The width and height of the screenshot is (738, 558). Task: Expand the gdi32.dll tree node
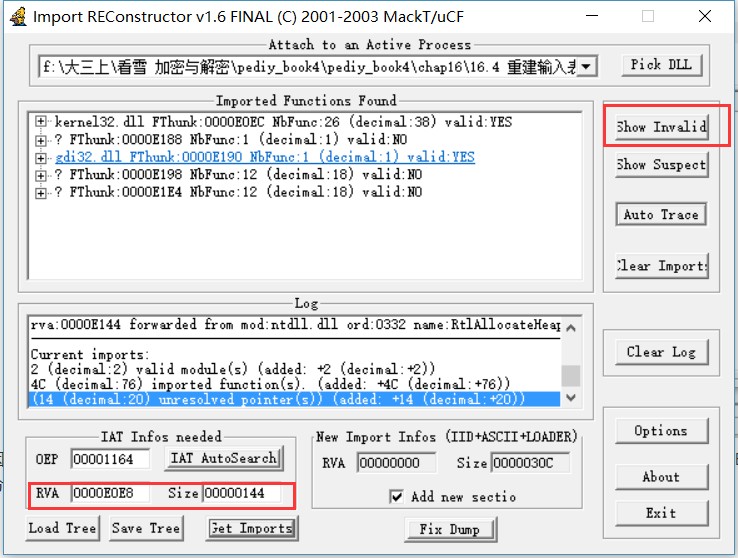pos(41,157)
